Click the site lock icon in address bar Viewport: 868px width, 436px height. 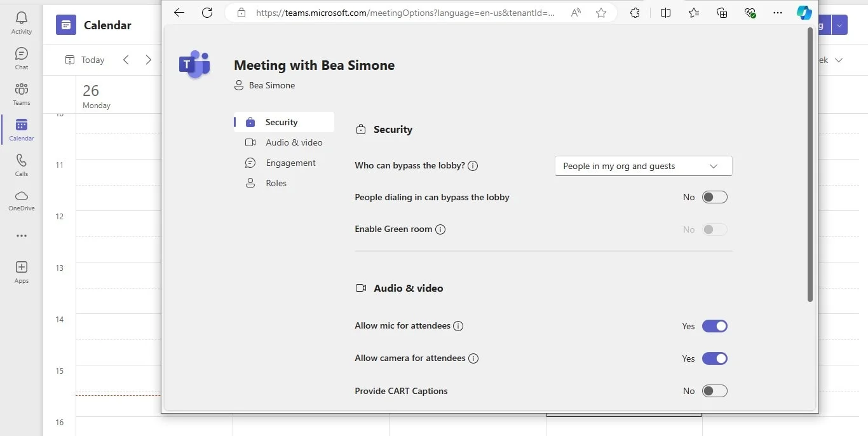(x=241, y=13)
